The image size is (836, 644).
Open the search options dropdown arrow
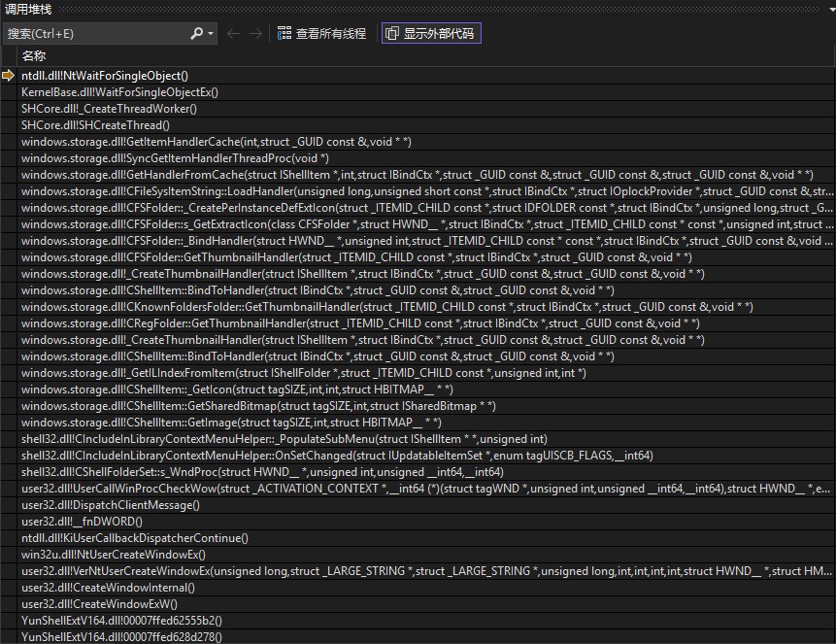pyautogui.click(x=212, y=34)
